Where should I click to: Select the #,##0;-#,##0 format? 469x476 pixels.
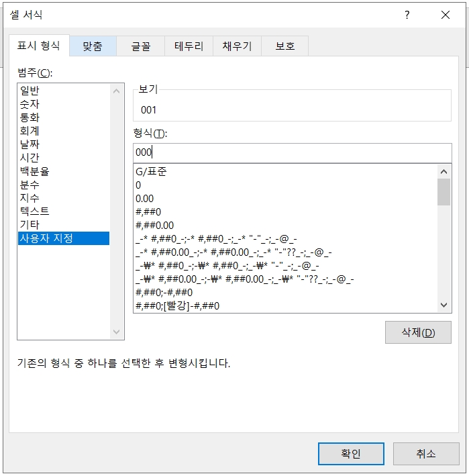click(285, 293)
